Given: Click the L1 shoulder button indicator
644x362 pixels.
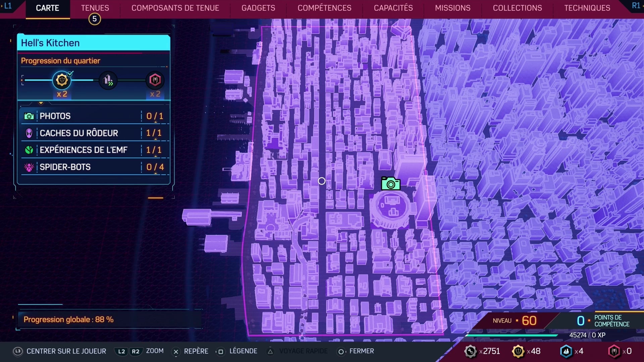Looking at the screenshot, I should pos(7,6).
